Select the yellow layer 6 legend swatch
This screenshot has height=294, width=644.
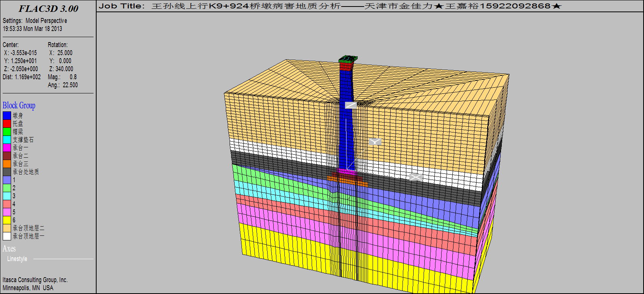tap(7, 220)
